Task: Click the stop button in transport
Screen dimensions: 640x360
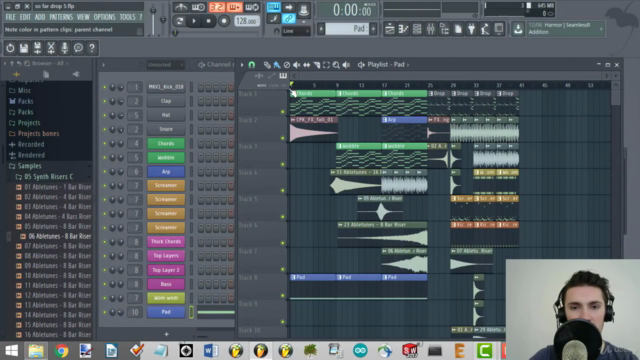Action: 209,21
